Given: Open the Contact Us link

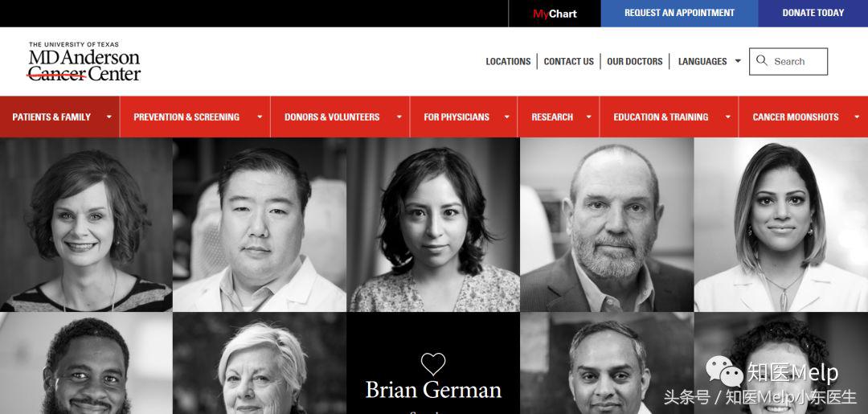Looking at the screenshot, I should pyautogui.click(x=568, y=61).
